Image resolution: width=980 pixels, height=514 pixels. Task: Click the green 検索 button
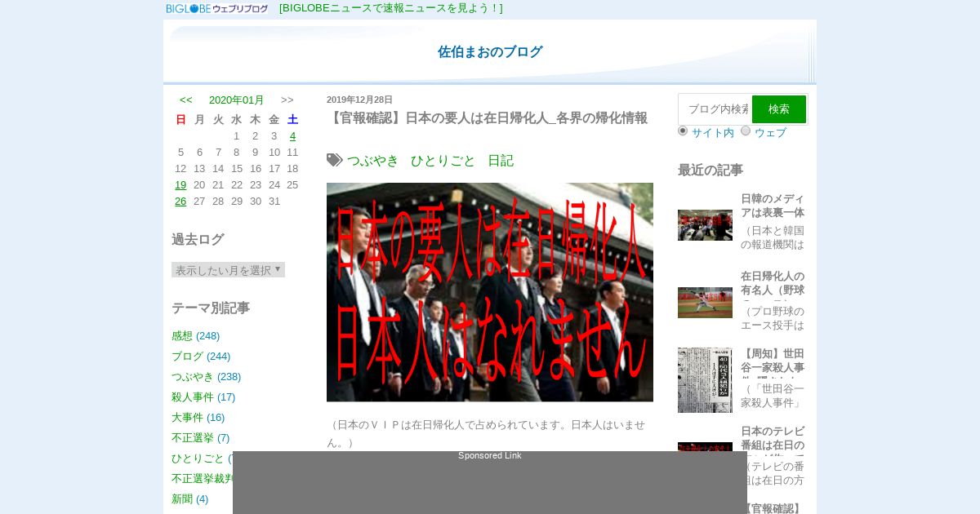click(x=779, y=109)
